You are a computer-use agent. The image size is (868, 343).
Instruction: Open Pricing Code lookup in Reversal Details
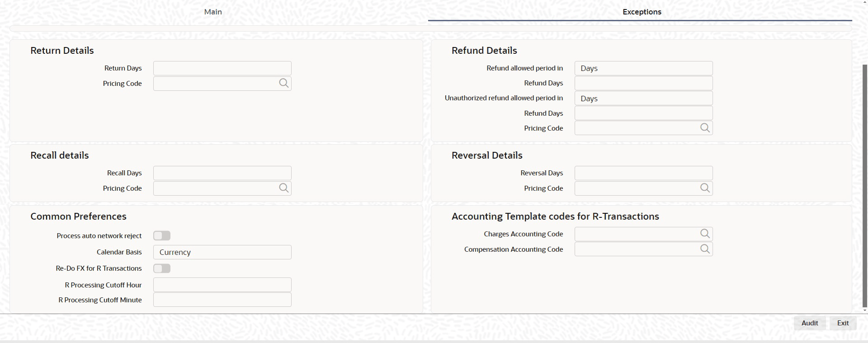tap(705, 188)
